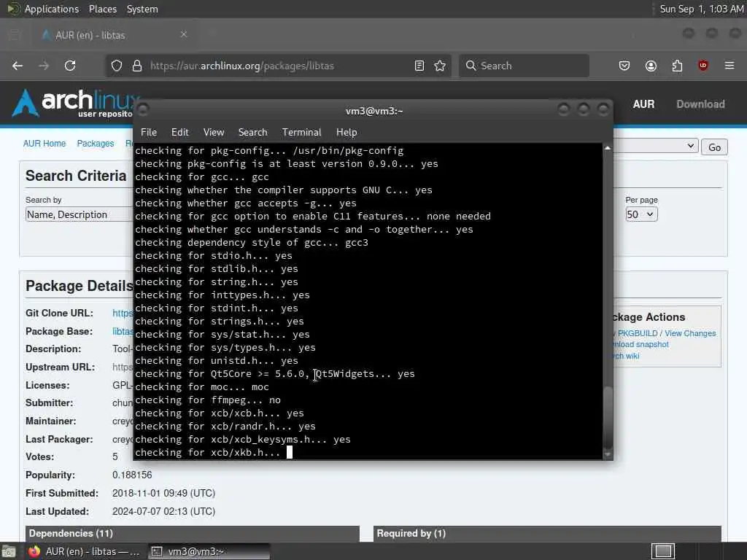Image resolution: width=747 pixels, height=560 pixels.
Task: Click the Firefox back arrow button
Action: [18, 66]
